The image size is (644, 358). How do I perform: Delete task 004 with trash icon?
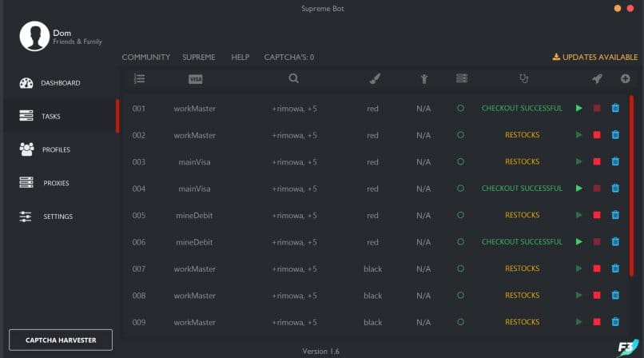(615, 188)
